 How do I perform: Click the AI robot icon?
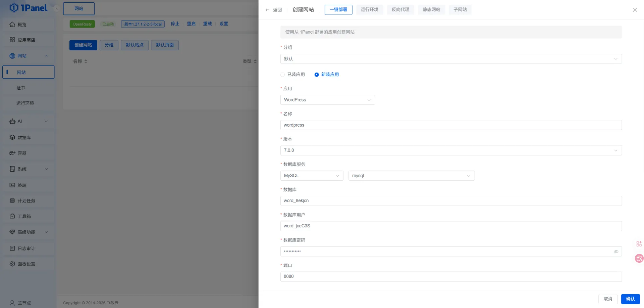12,121
